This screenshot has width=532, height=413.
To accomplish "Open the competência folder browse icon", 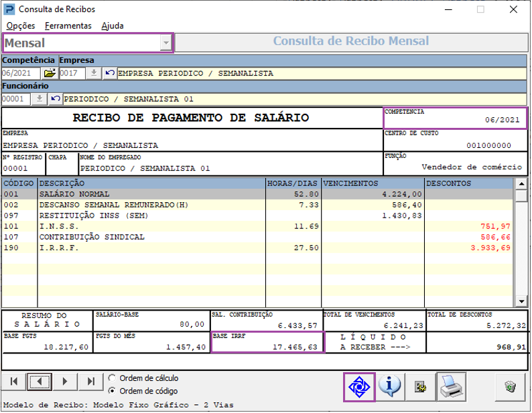I will [x=50, y=73].
